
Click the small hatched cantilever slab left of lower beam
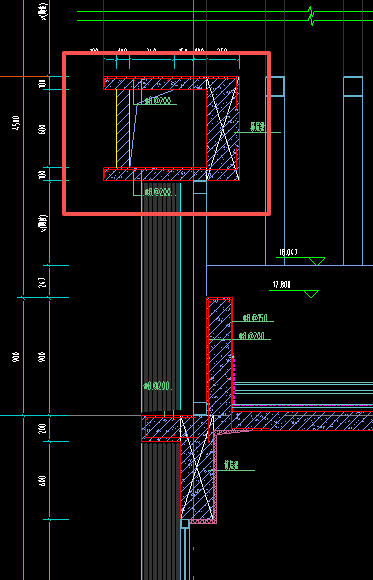[161, 428]
